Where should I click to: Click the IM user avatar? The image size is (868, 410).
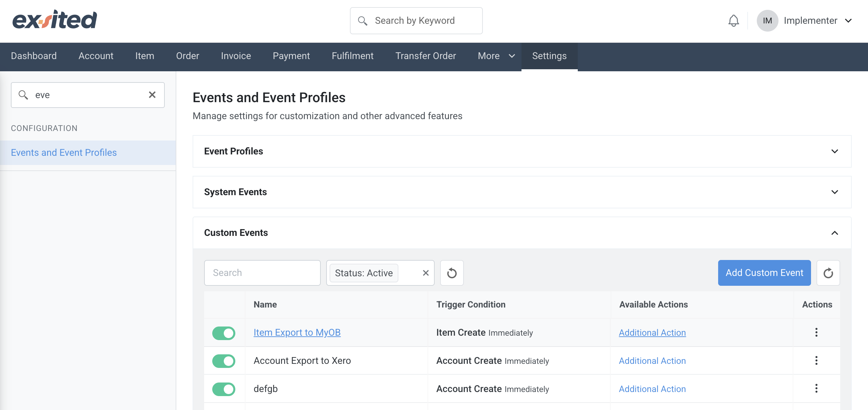pos(767,21)
